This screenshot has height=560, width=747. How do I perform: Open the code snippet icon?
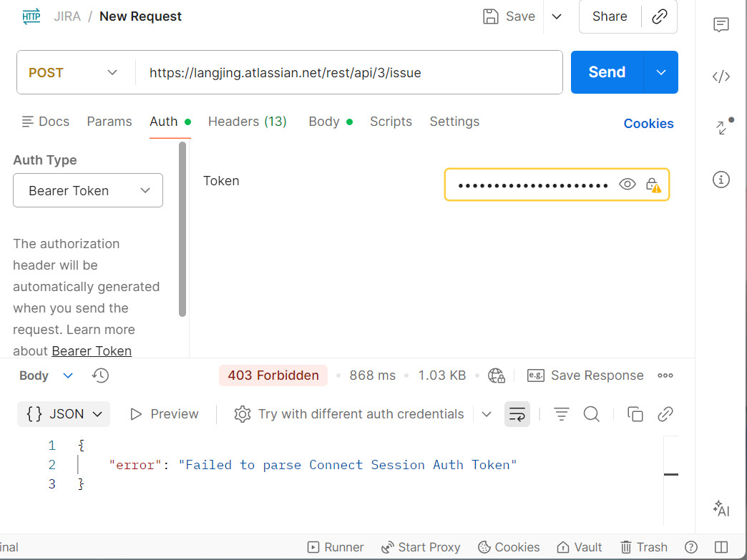click(721, 77)
